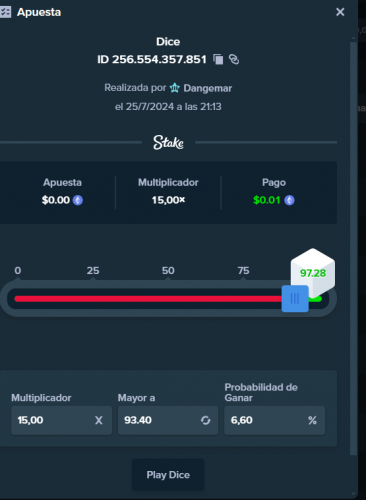Click the Stake logo
366x500 pixels.
tap(168, 142)
